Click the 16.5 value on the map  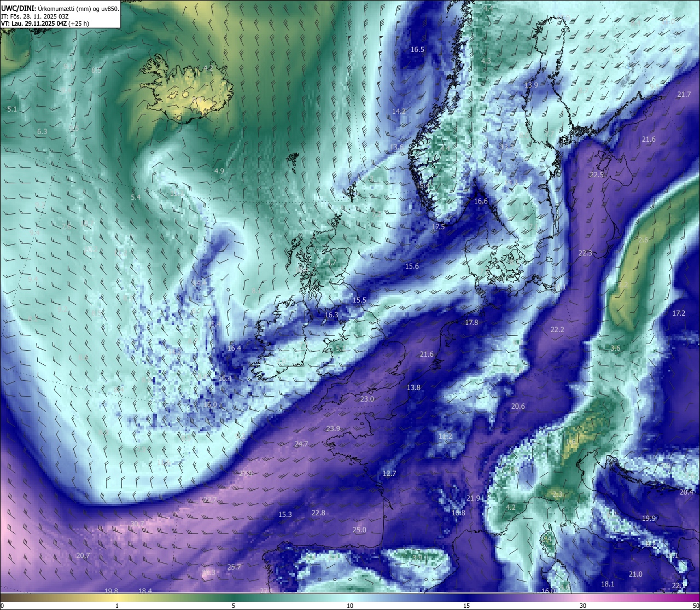pyautogui.click(x=417, y=49)
